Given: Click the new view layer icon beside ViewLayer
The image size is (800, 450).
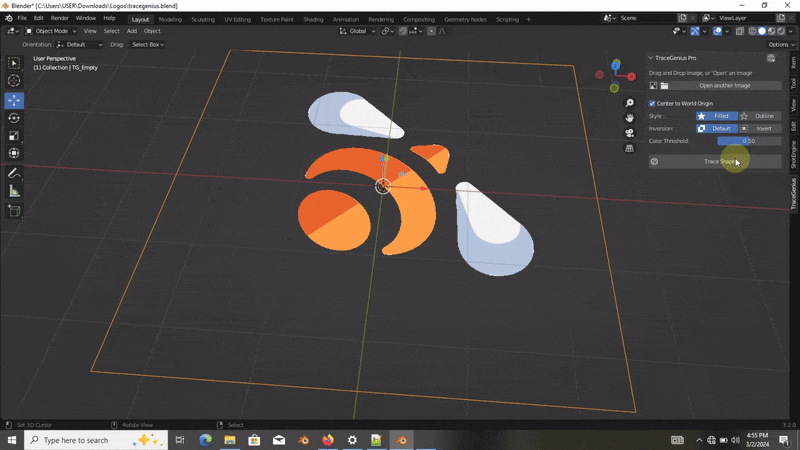Looking at the screenshot, I should click(x=781, y=18).
